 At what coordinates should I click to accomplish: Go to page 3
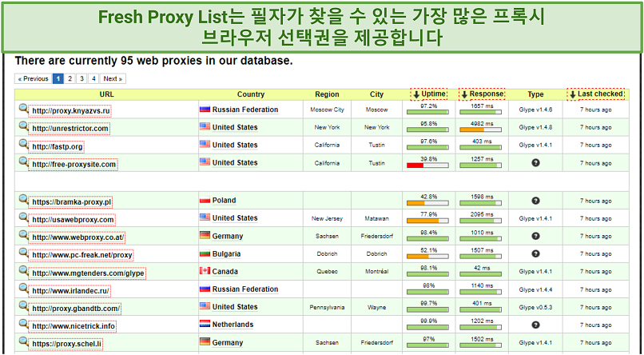tap(81, 78)
